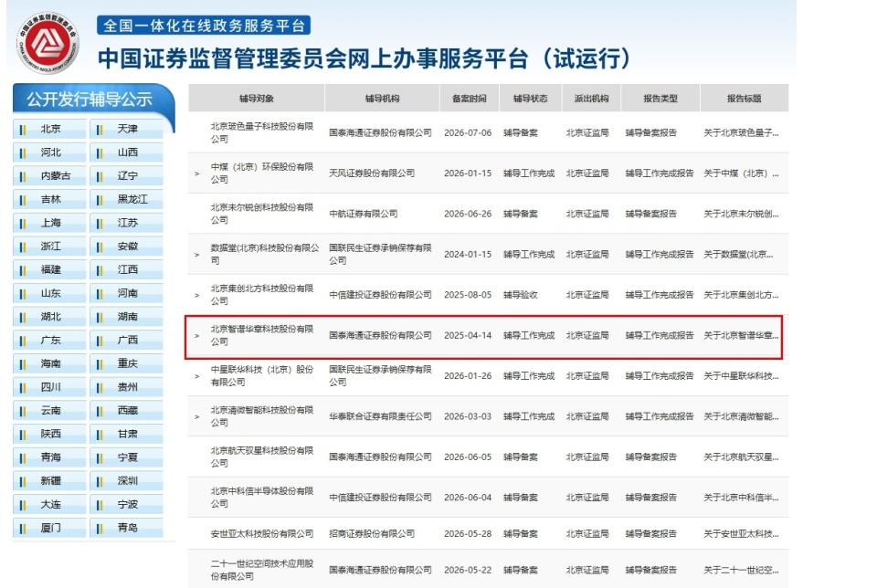Expand the 数据堂(北京)科技 row
The height and width of the screenshot is (588, 877).
197,255
